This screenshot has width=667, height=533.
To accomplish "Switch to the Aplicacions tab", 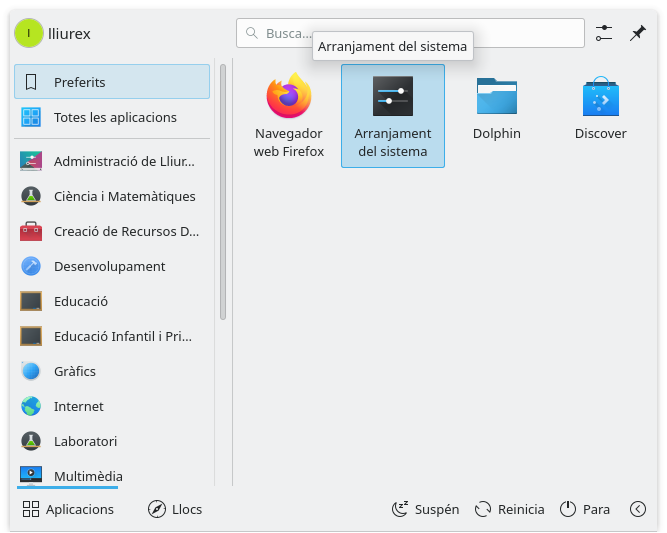I will [x=68, y=509].
